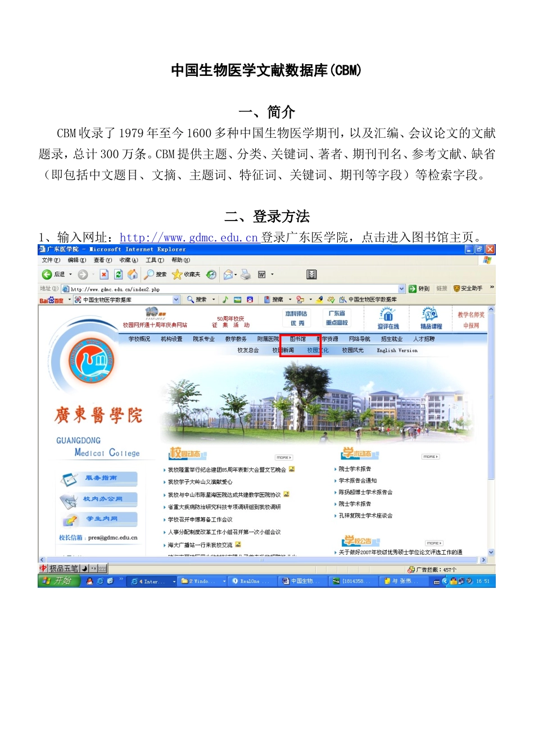Open the 学术报告会通知 announcement
The height and width of the screenshot is (756, 534).
tap(357, 480)
